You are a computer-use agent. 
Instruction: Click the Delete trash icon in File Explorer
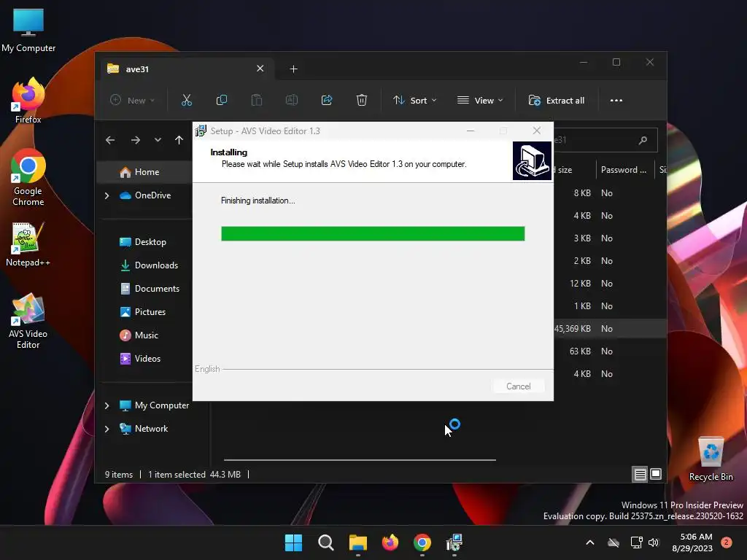coord(362,101)
